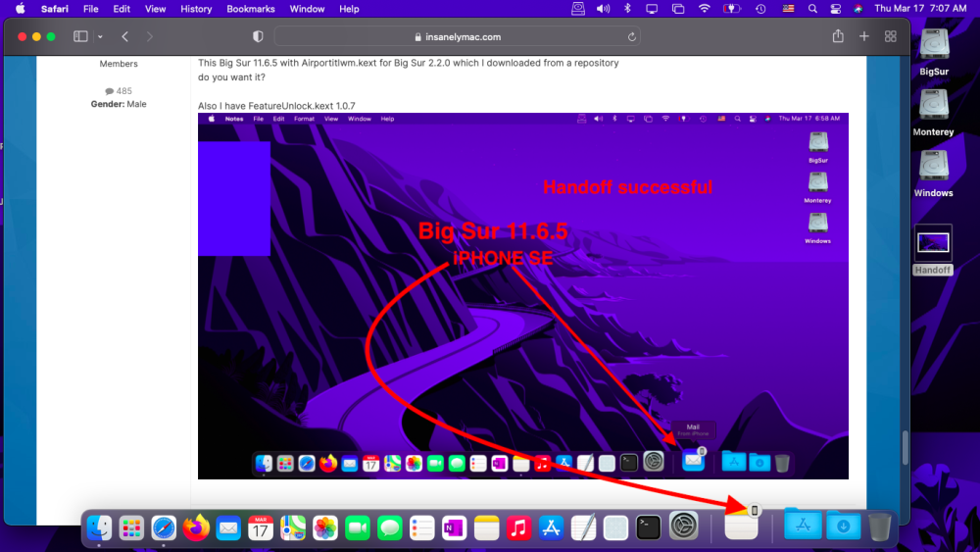The height and width of the screenshot is (552, 980).
Task: Open Messages from Dock
Action: [390, 527]
